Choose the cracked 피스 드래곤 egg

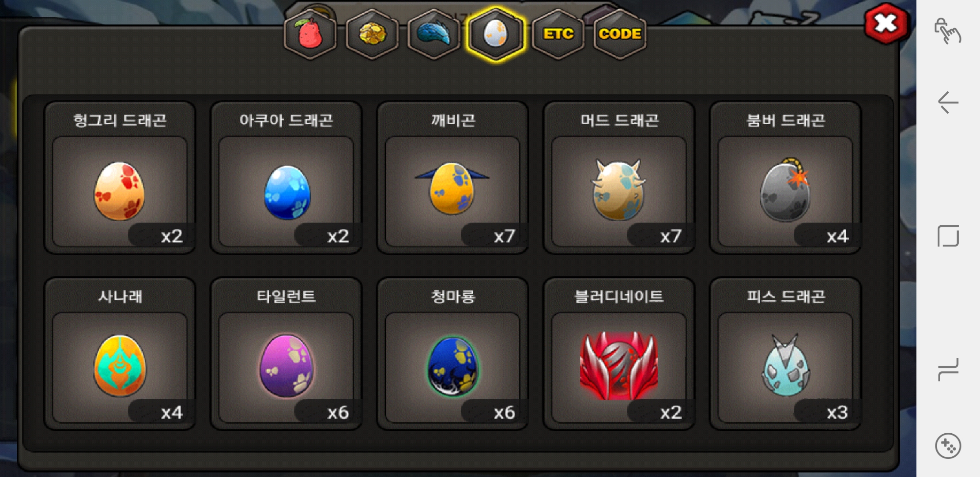click(x=785, y=354)
